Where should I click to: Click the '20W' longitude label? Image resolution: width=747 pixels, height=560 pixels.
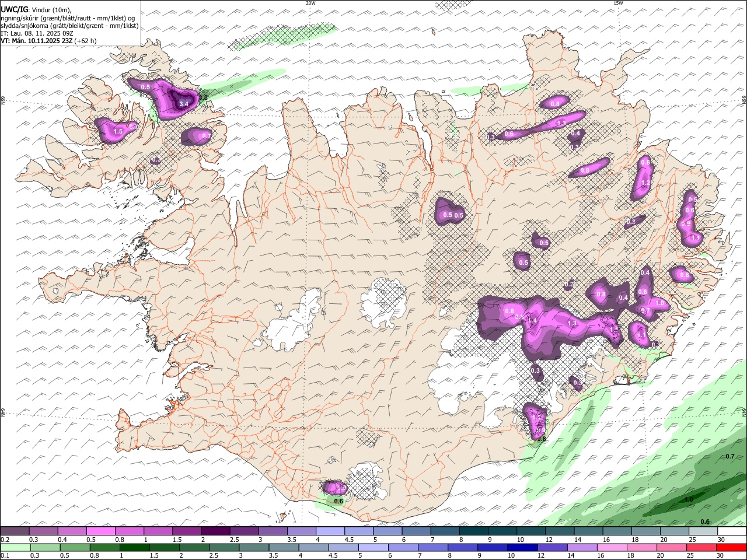(310, 3)
